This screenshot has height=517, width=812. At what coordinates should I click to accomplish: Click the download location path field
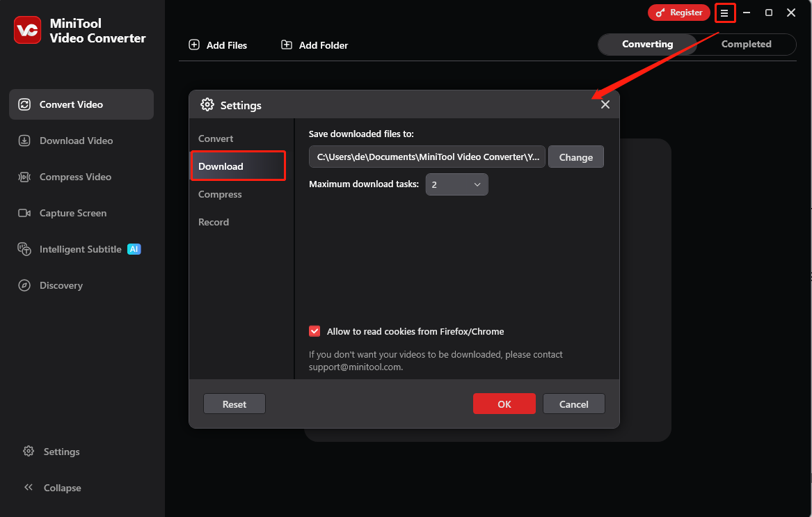427,157
